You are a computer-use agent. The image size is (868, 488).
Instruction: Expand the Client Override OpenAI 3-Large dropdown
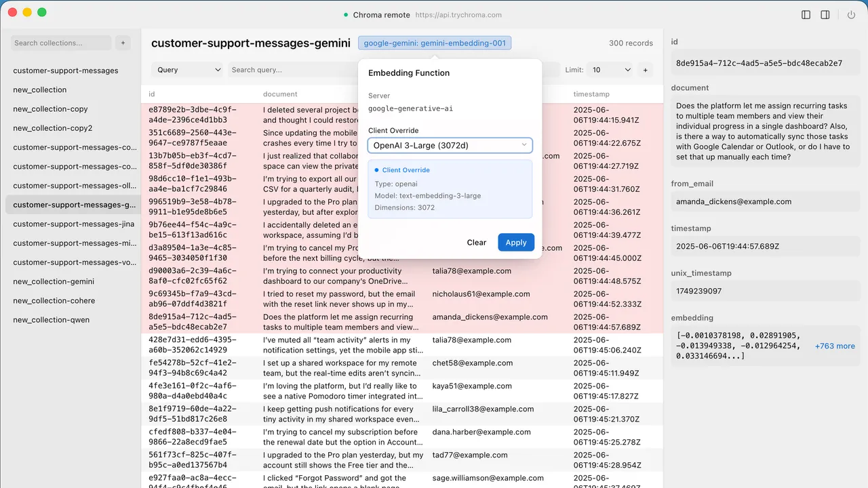click(450, 145)
